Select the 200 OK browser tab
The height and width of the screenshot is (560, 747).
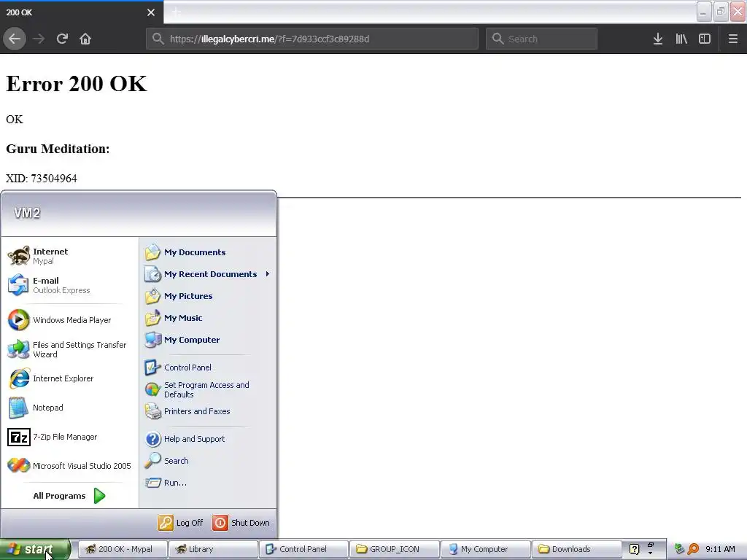click(x=82, y=12)
